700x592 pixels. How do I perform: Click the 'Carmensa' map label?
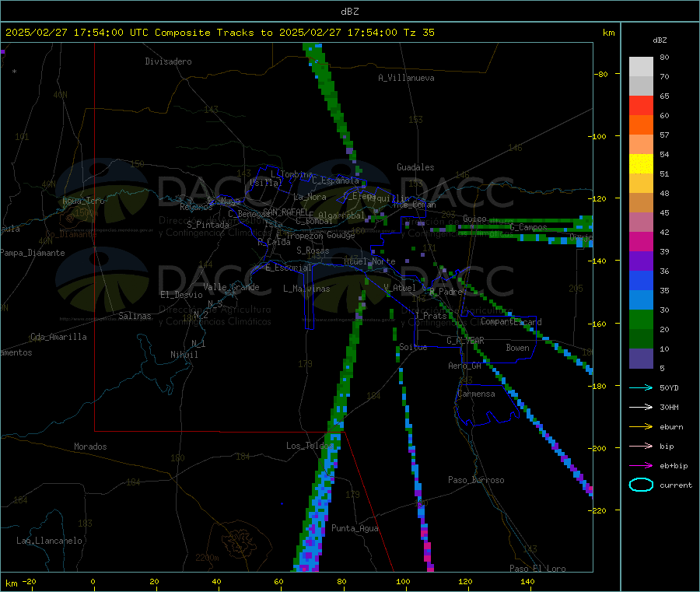(x=476, y=394)
